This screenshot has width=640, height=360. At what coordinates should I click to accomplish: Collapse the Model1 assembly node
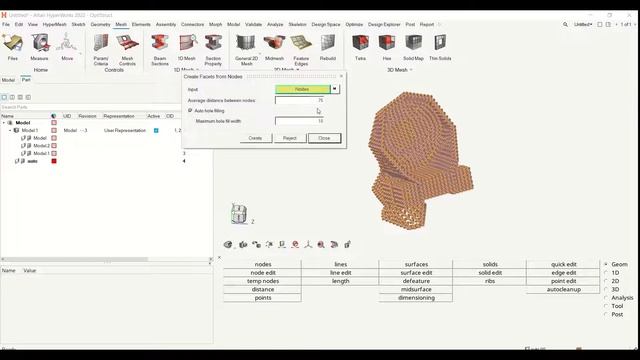point(11,131)
